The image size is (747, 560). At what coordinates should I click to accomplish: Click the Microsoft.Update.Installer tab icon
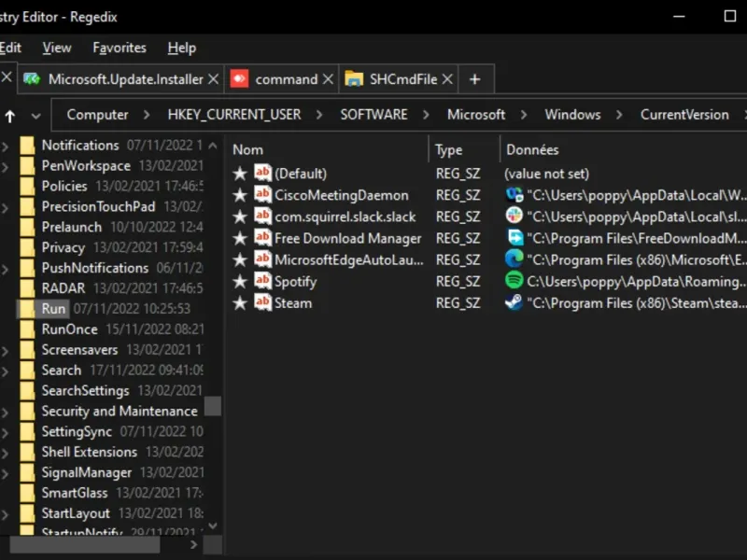(33, 78)
